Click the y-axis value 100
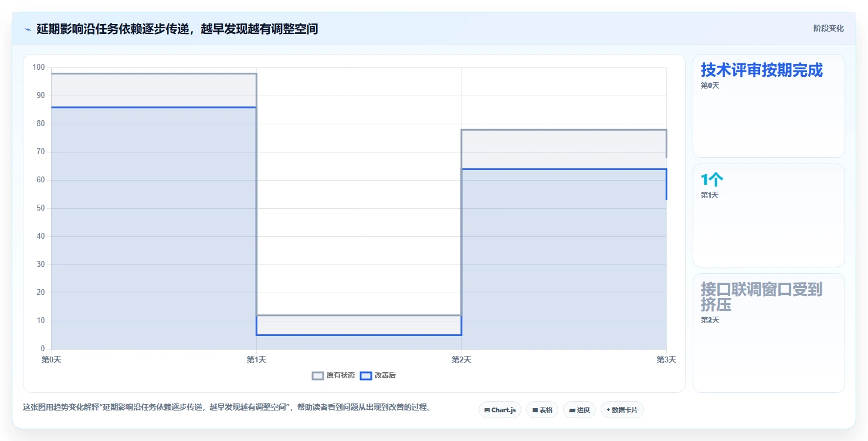 tap(39, 67)
